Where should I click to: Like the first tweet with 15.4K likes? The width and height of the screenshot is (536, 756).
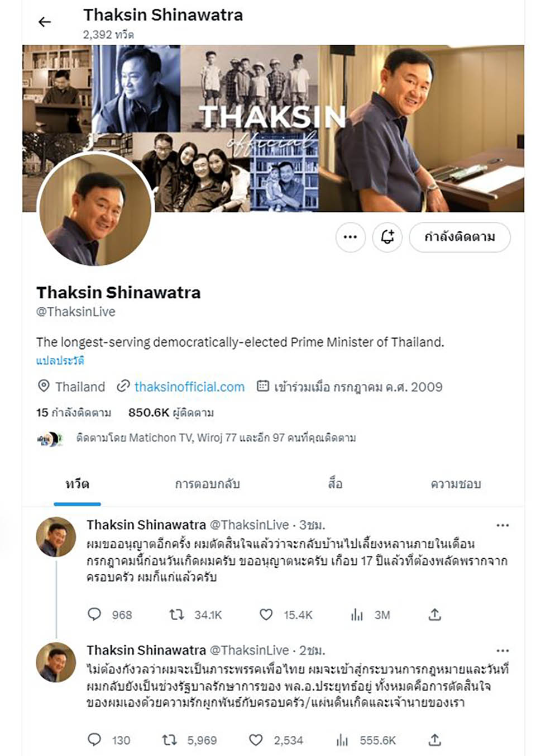tap(266, 615)
